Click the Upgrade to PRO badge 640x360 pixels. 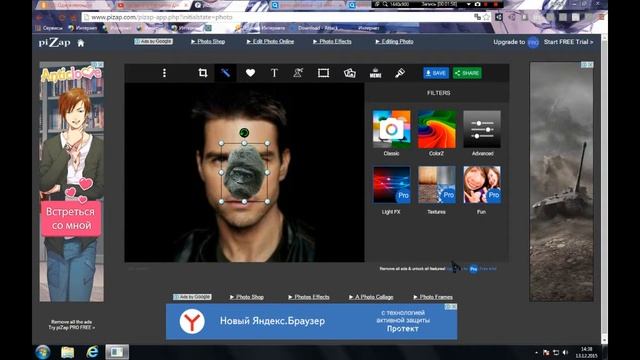tap(533, 42)
